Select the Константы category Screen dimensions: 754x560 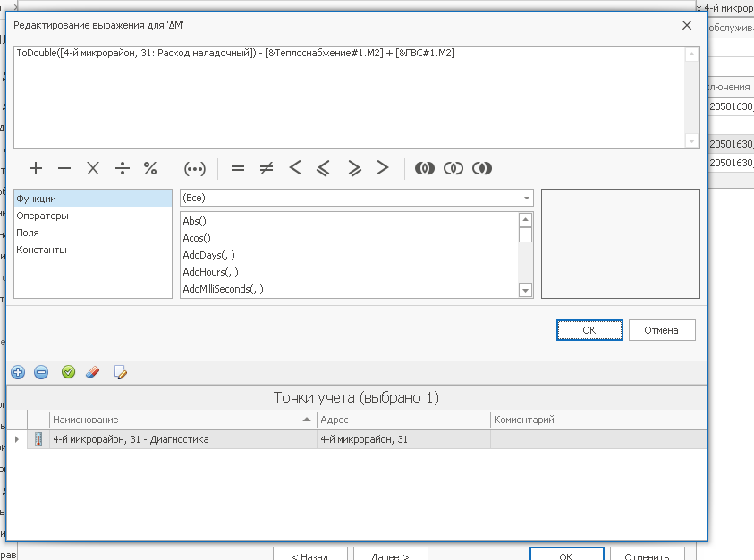point(41,250)
